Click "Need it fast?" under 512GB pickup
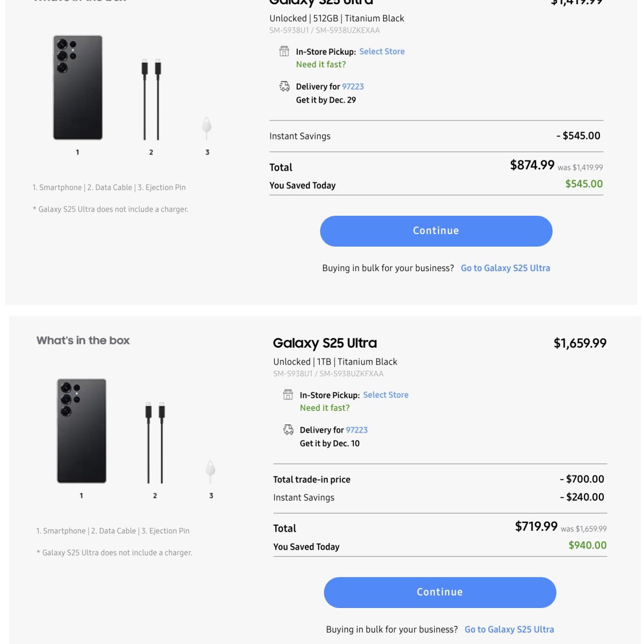 (321, 64)
